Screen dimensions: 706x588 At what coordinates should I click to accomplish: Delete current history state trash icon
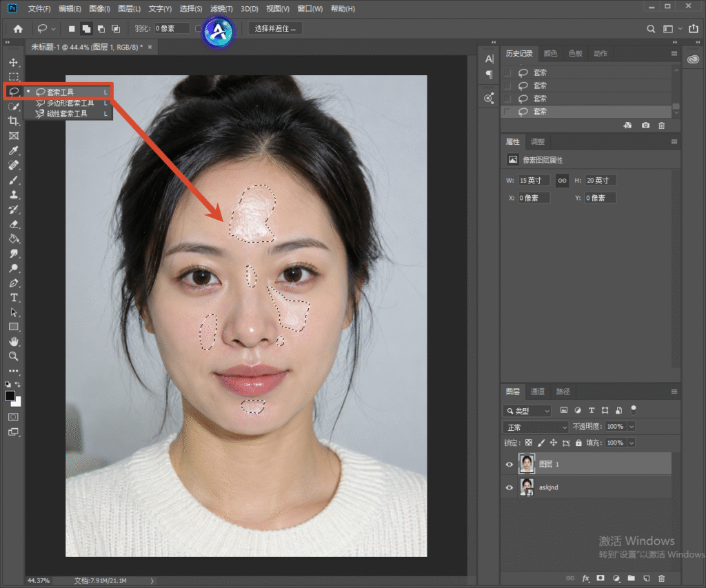click(x=661, y=125)
